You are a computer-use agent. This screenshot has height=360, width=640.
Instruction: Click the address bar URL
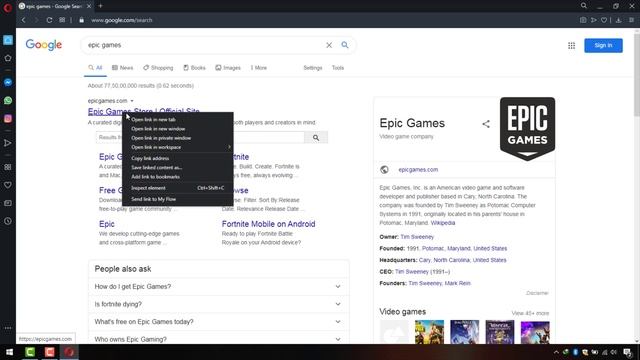click(x=122, y=20)
